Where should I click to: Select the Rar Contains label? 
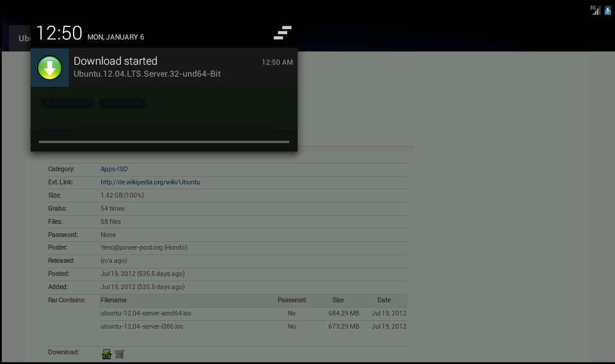click(66, 300)
